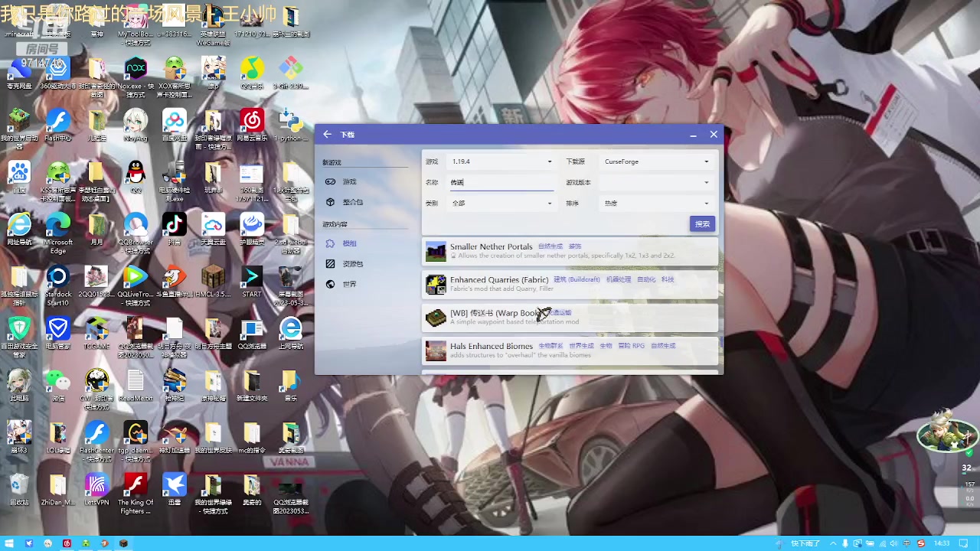Select the START desktop icon
The width and height of the screenshot is (980, 551).
tap(252, 282)
